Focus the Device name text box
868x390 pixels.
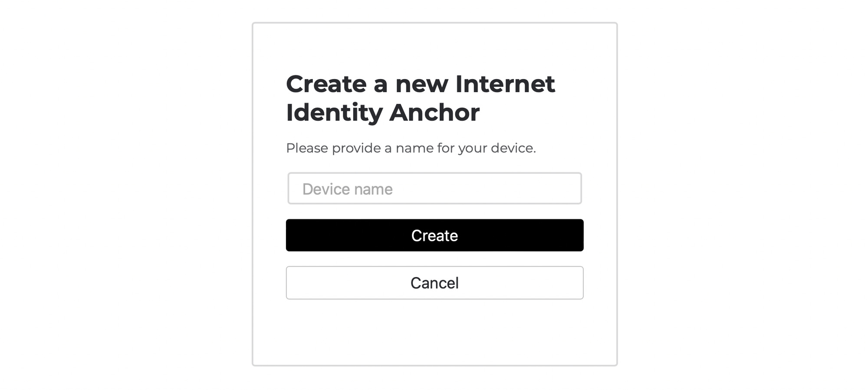click(x=434, y=188)
